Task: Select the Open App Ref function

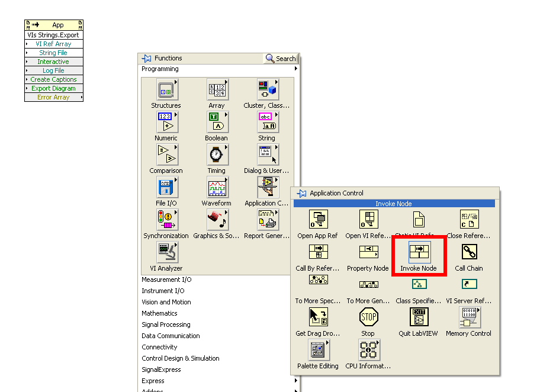Action: click(318, 219)
